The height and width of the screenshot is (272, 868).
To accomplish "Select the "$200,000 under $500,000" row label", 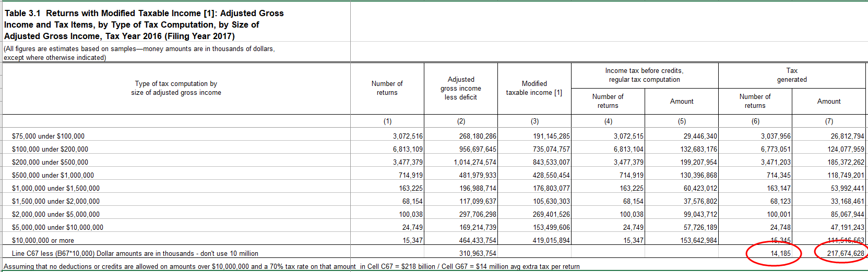I will click(50, 162).
